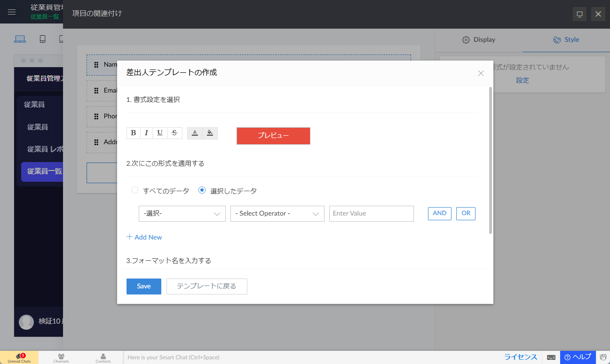Apply italic formatting

[147, 133]
